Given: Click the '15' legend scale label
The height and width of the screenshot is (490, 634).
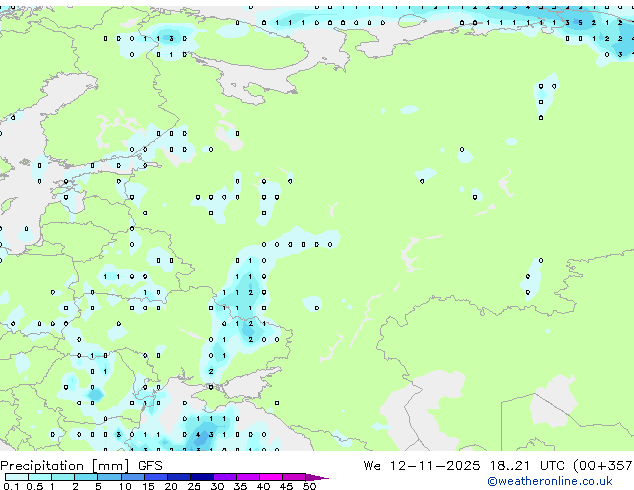Looking at the screenshot, I should (148, 486).
